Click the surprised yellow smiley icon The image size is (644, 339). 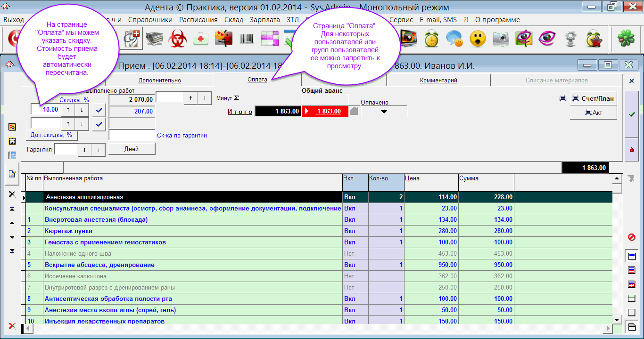478,39
